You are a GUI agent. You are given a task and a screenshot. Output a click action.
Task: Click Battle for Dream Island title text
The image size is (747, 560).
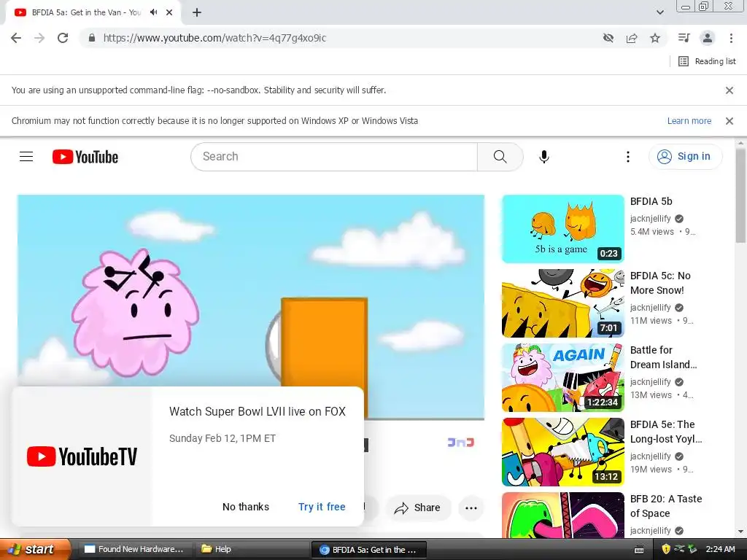(663, 357)
